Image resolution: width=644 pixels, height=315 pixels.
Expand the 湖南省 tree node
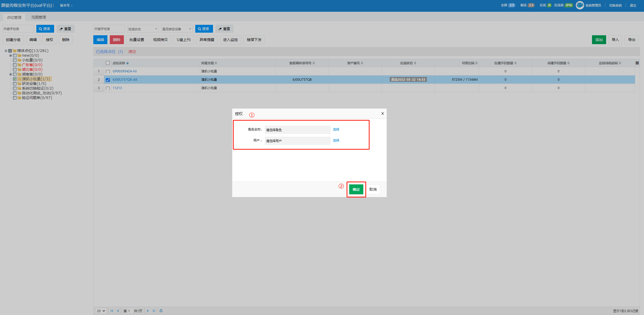click(x=10, y=74)
